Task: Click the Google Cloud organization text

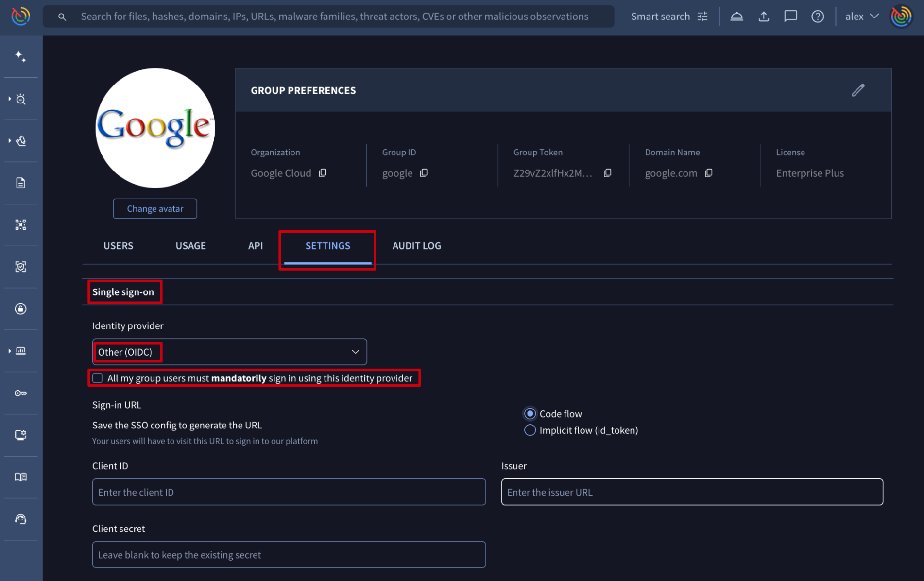Action: click(281, 173)
